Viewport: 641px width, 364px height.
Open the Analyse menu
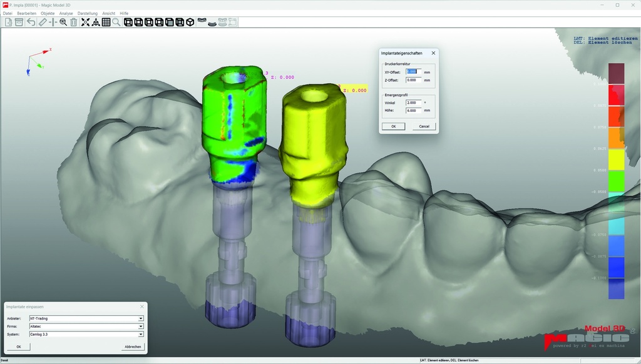(66, 14)
